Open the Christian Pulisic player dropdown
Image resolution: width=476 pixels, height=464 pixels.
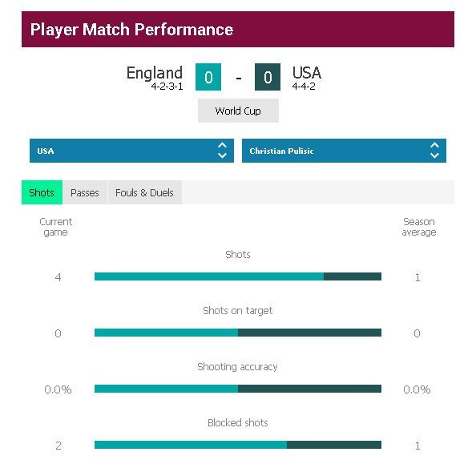pos(344,151)
